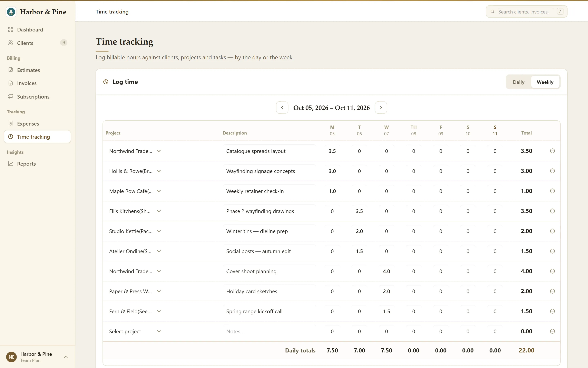This screenshot has width=588, height=368.
Task: Click the Reports chart icon
Action: coord(10,164)
